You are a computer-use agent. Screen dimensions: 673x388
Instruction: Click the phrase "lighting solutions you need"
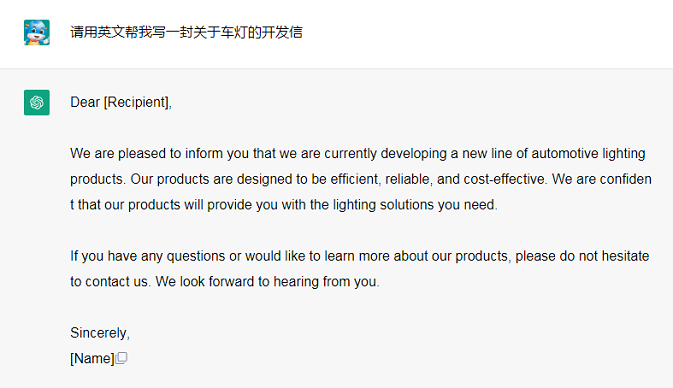[414, 205]
